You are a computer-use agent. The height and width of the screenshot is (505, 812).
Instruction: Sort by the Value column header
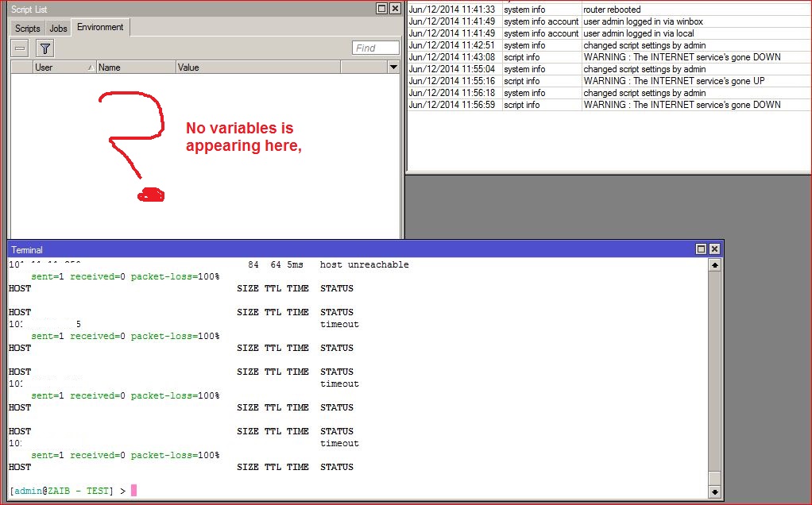coord(258,67)
